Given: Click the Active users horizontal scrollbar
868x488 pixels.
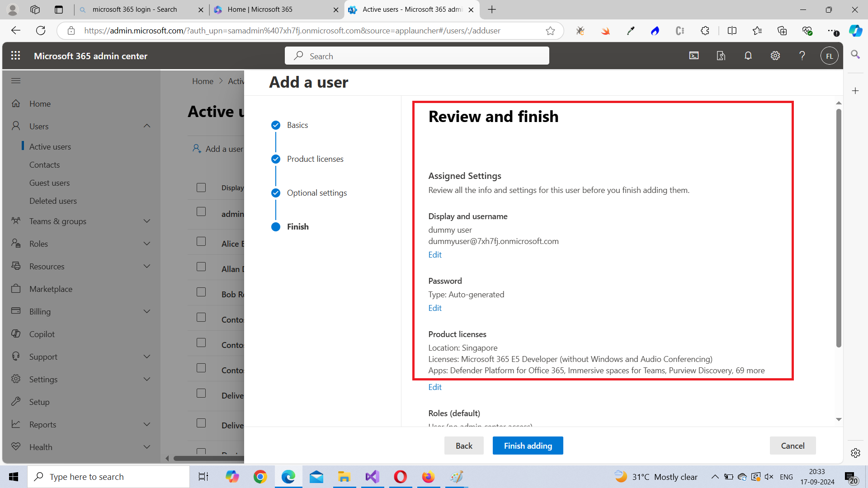Looking at the screenshot, I should pos(208,458).
